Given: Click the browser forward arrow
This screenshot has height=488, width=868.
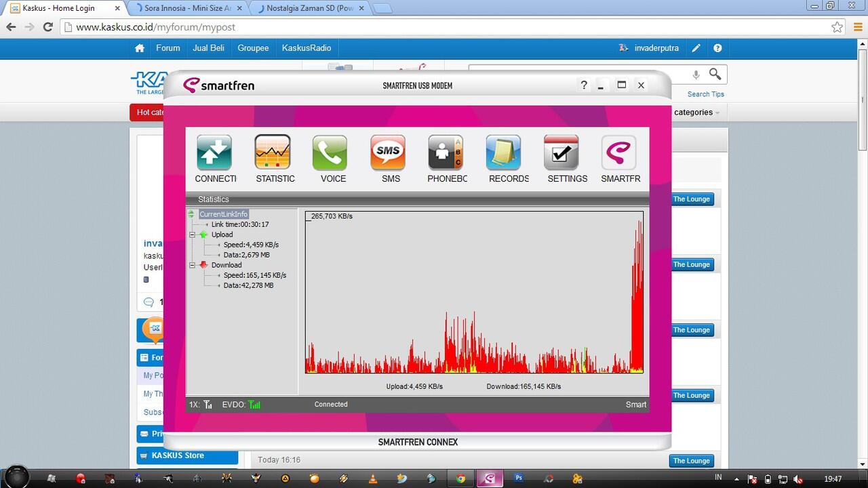Looking at the screenshot, I should (x=29, y=27).
